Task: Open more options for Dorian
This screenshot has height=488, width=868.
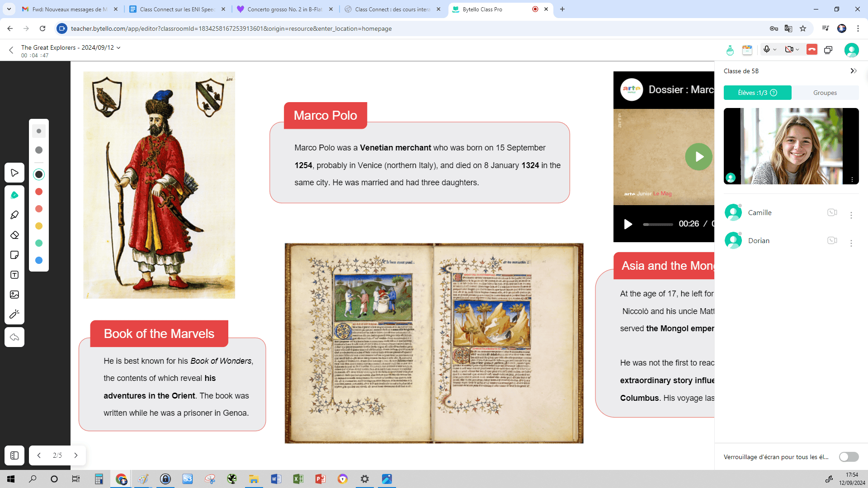Action: click(x=851, y=244)
